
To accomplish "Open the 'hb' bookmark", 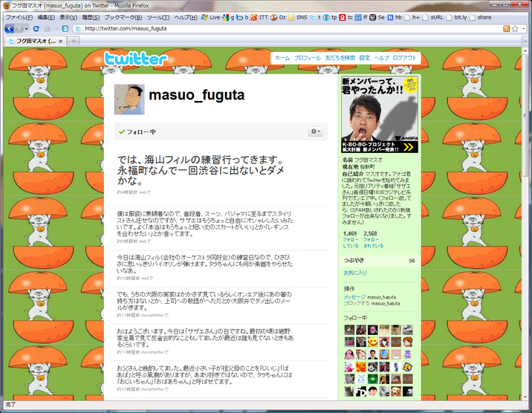I will click(395, 17).
